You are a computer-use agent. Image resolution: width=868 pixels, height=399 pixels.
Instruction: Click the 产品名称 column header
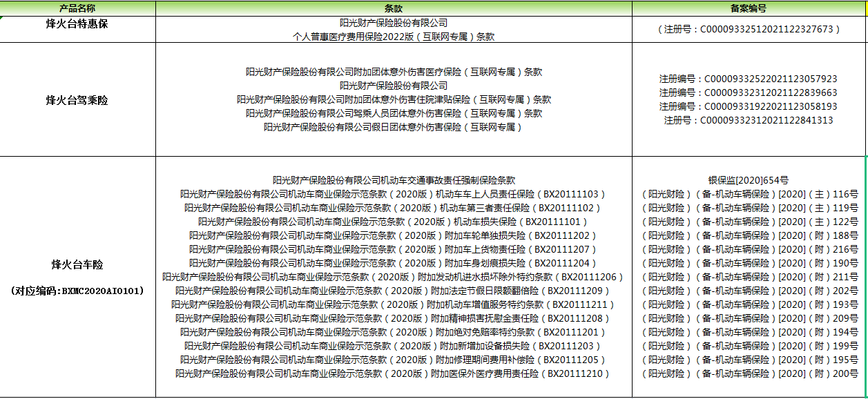point(77,8)
